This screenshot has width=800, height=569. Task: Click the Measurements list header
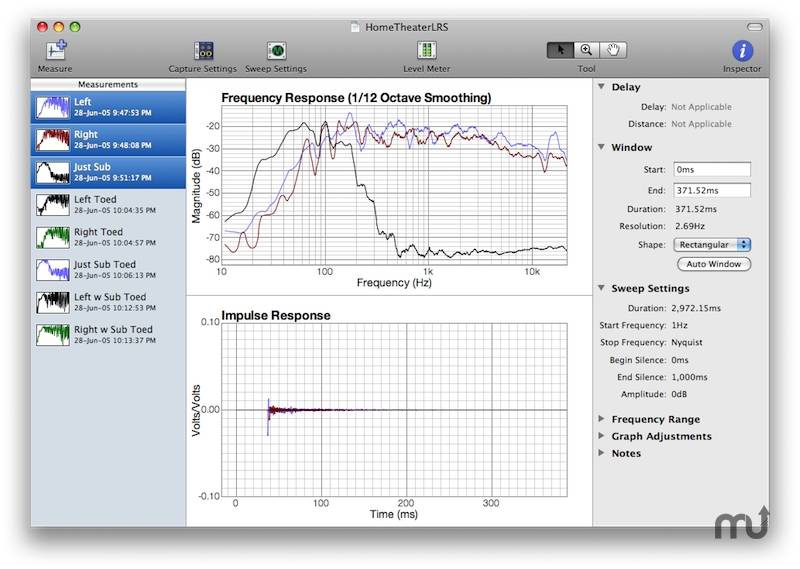pyautogui.click(x=108, y=84)
